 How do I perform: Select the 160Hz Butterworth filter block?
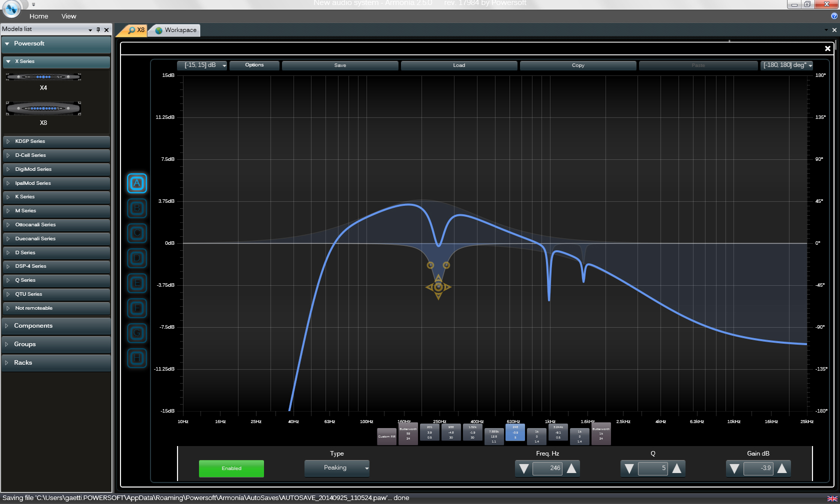(x=408, y=433)
